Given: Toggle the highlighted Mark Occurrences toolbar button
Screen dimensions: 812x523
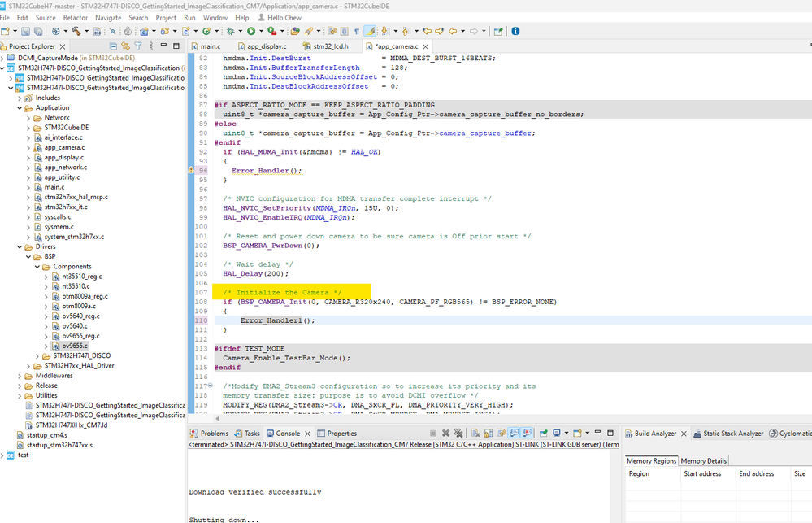Looking at the screenshot, I should (x=370, y=31).
